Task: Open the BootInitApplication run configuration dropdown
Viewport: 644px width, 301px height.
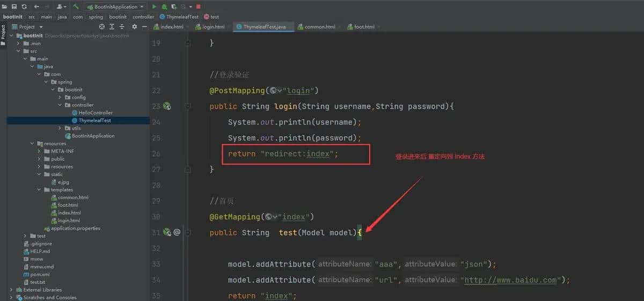Action: 116,6
